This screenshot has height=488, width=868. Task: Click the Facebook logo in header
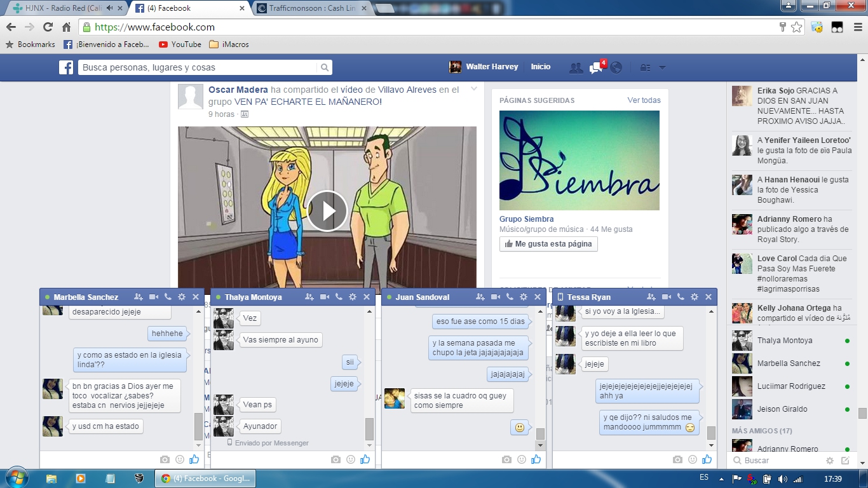click(x=66, y=67)
